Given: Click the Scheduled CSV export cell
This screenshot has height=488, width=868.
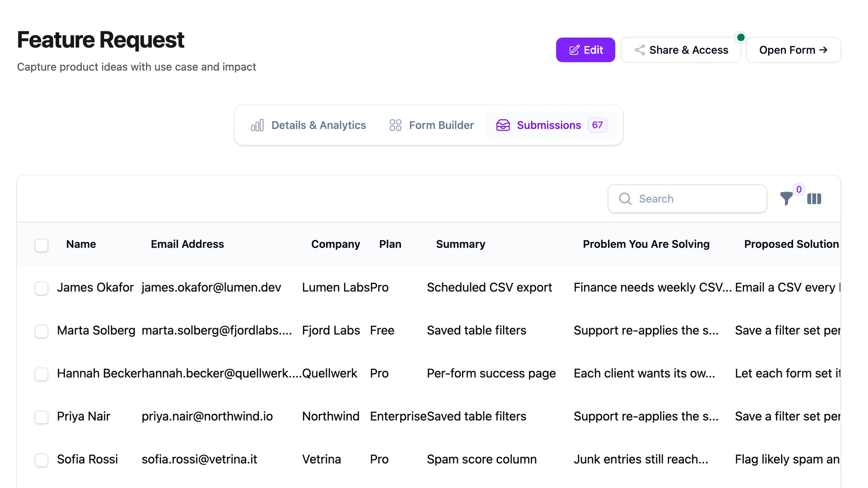Looking at the screenshot, I should click(x=489, y=287).
